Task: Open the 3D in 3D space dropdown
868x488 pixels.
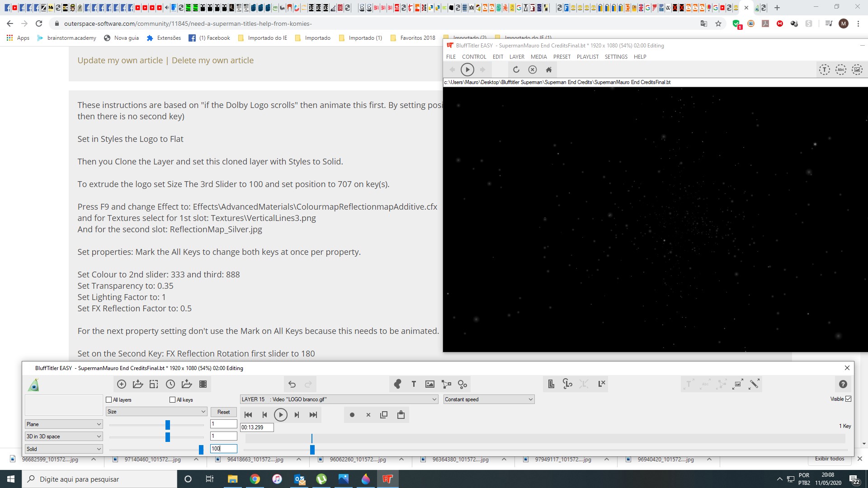Action: click(x=64, y=436)
